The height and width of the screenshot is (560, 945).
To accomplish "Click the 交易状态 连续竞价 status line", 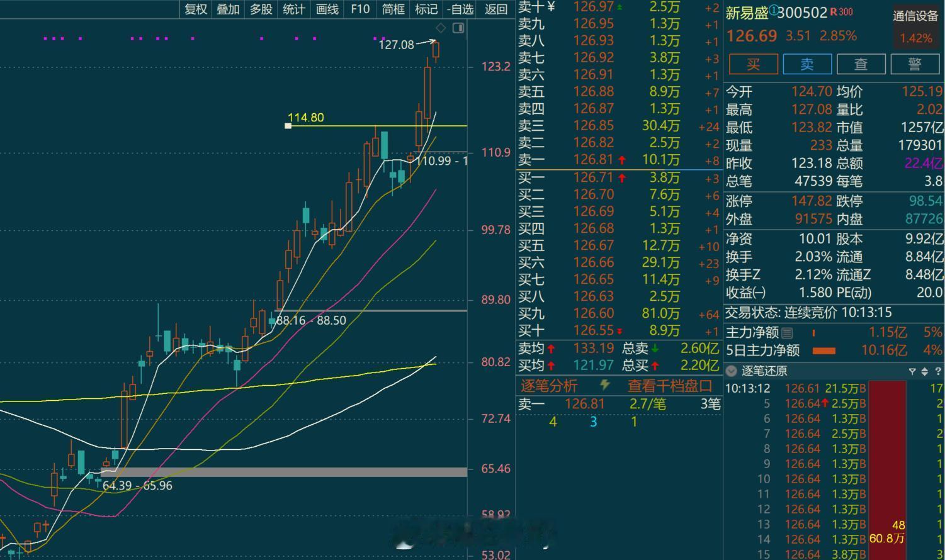I will tap(808, 313).
